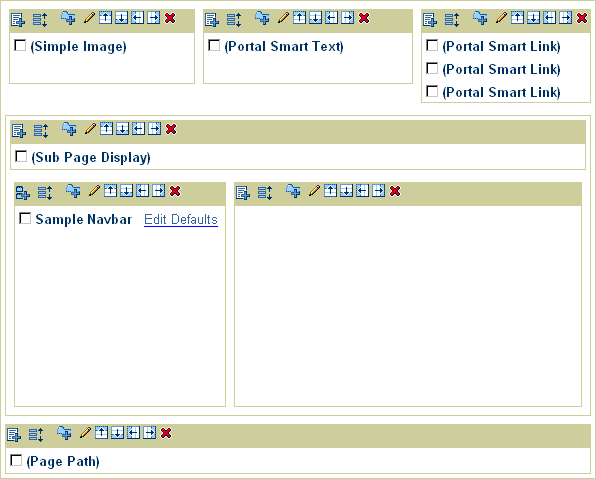Edit Sub Page Display region with pencil icon
The height and width of the screenshot is (479, 596).
point(90,128)
